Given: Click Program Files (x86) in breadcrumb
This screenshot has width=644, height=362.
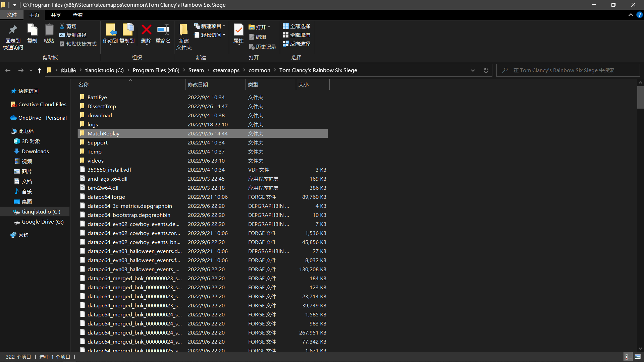Looking at the screenshot, I should point(156,70).
